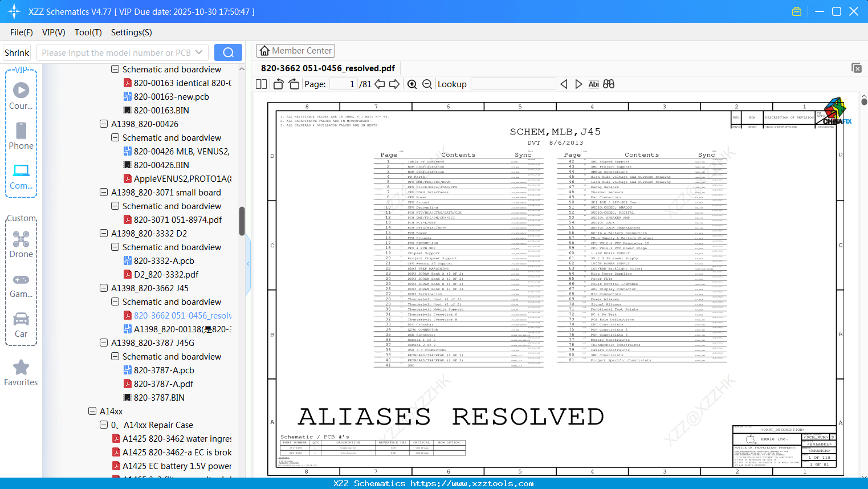
Task: Select the Computer category icon
Action: pos(21,176)
